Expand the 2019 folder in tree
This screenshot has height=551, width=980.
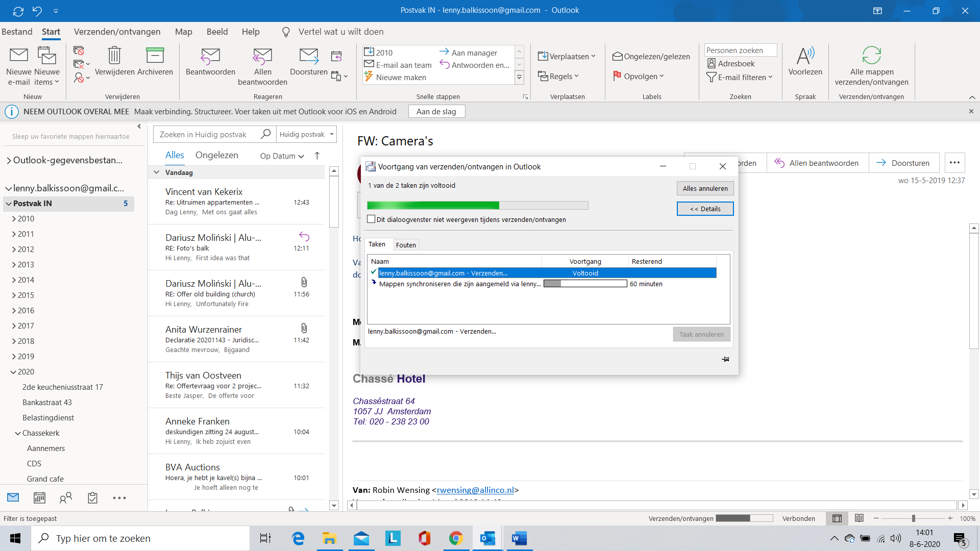point(14,357)
